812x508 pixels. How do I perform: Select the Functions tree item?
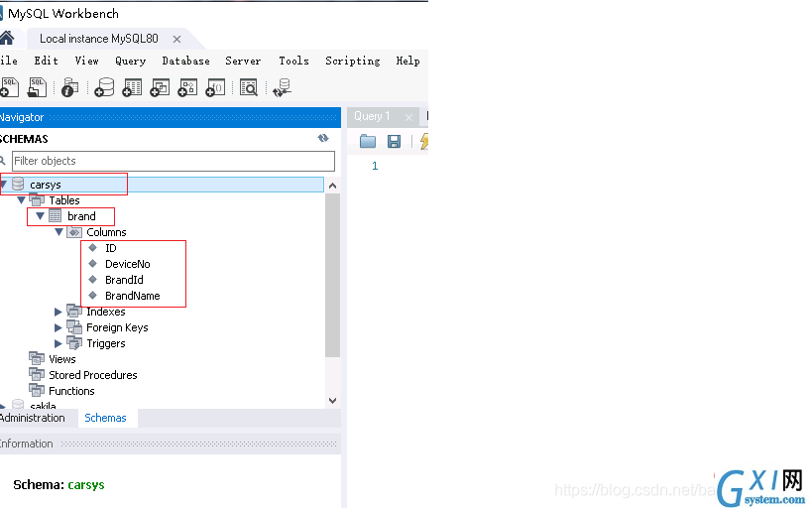pyautogui.click(x=71, y=391)
